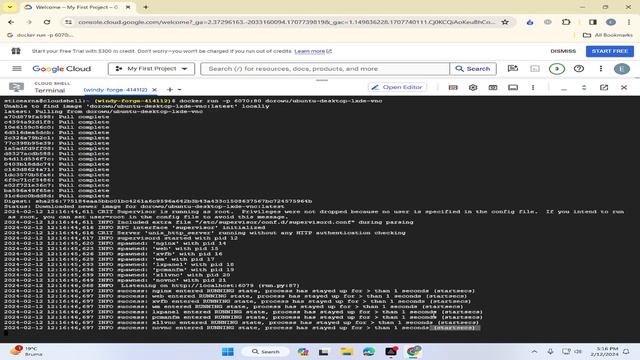Select the windy-forge-414112 terminal tab
The height and width of the screenshot is (360, 640).
coord(115,89)
